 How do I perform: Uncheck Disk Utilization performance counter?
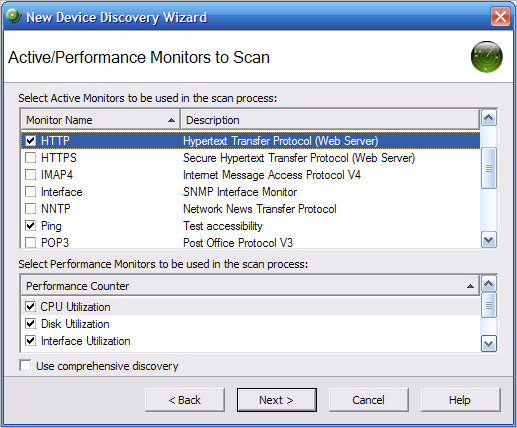point(31,324)
